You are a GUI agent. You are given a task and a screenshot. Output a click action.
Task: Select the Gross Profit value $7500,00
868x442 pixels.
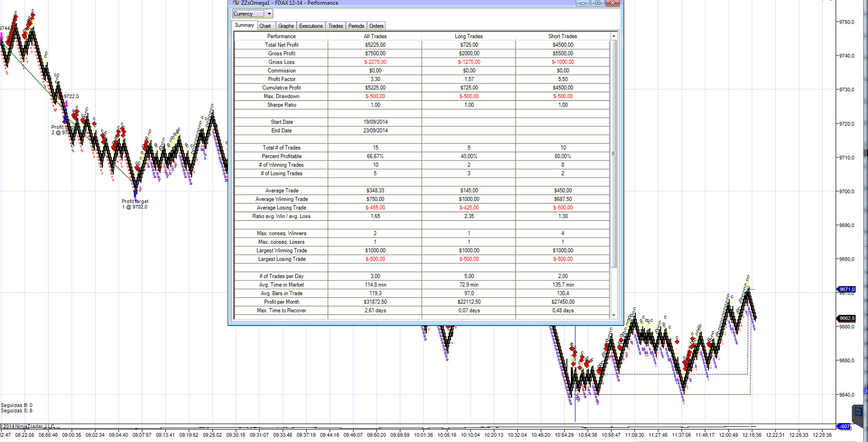click(x=375, y=54)
